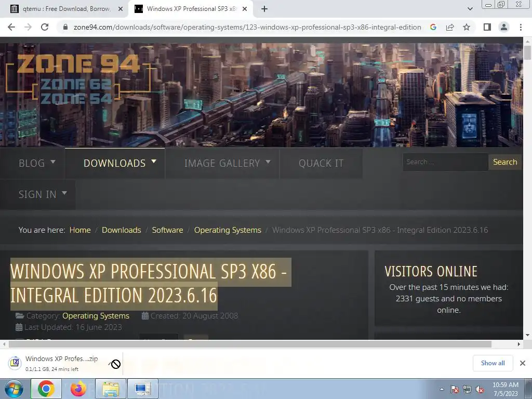Click the Zone 94 site logo
532x399 pixels.
click(78, 79)
